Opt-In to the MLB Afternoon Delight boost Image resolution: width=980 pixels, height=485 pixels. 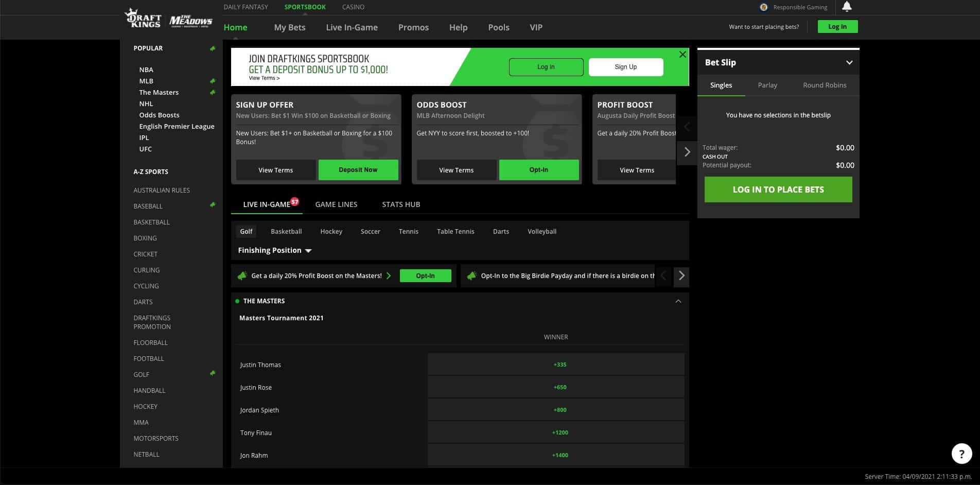pos(538,169)
